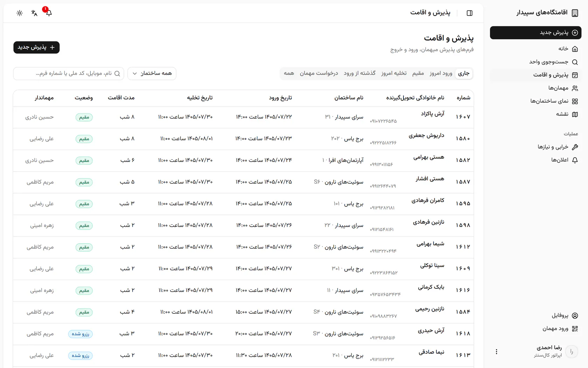
Task: Click the مقیم status badge for نازنین رحیمی
Action: 84,312
